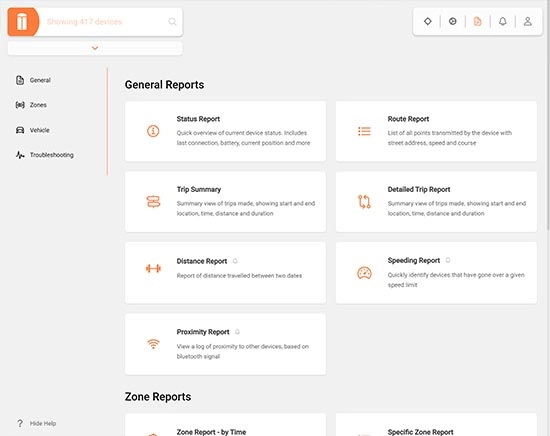The image size is (550, 436).
Task: Open the Distance Report title
Action: (202, 261)
